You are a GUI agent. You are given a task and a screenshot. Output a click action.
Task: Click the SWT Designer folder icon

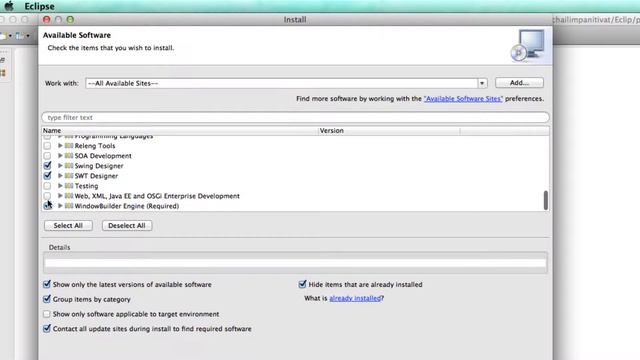tap(69, 176)
